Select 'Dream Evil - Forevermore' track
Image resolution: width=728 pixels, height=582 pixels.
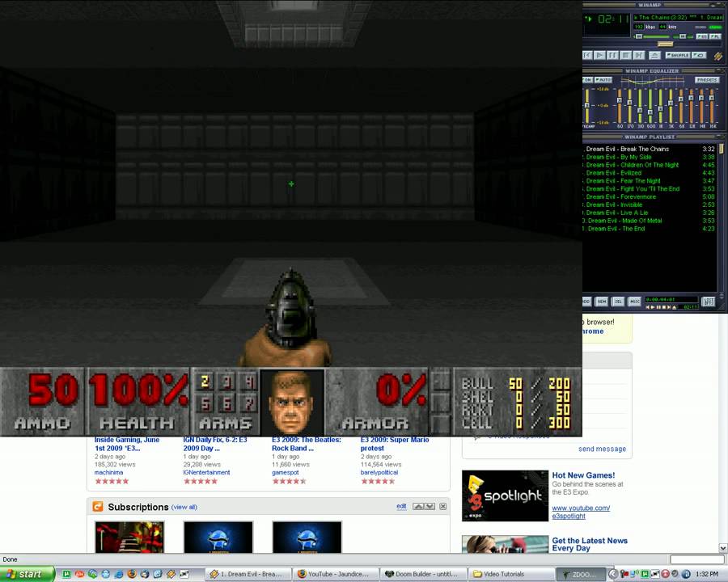coord(649,196)
